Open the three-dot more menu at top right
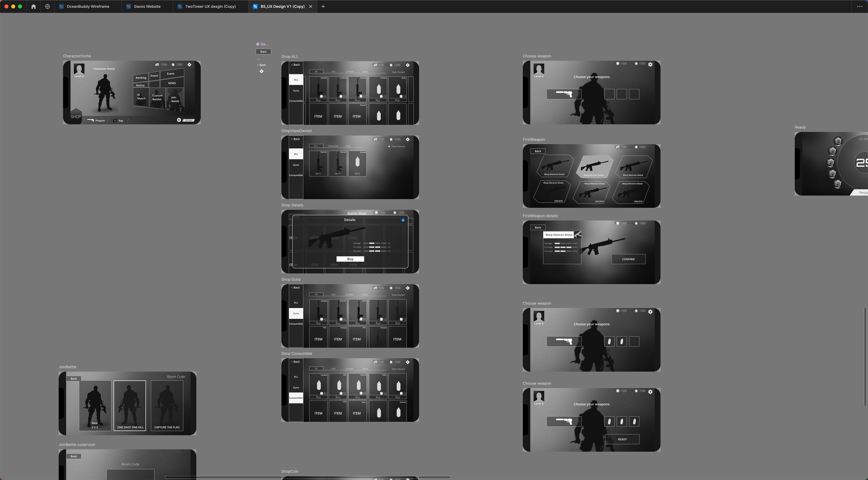 pos(860,6)
